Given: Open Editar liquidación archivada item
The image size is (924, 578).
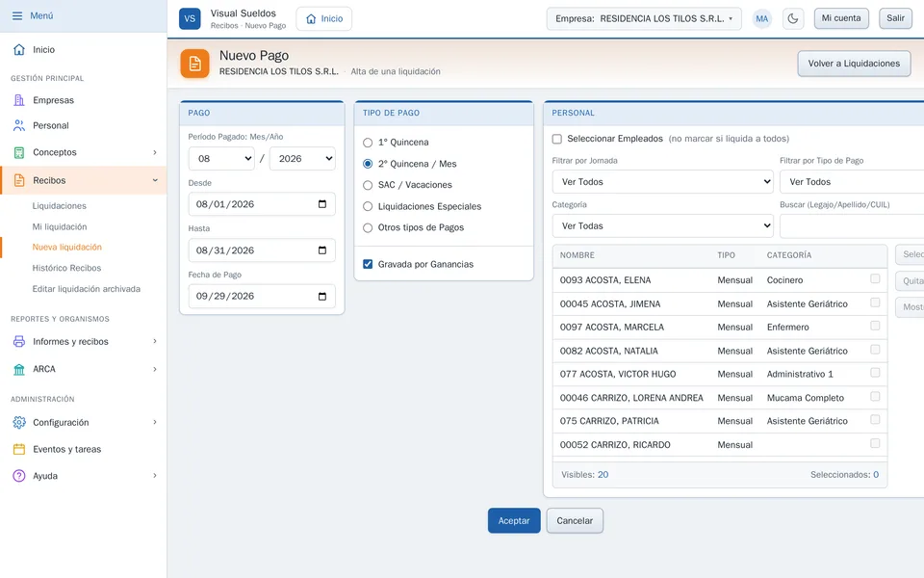Looking at the screenshot, I should [x=86, y=289].
